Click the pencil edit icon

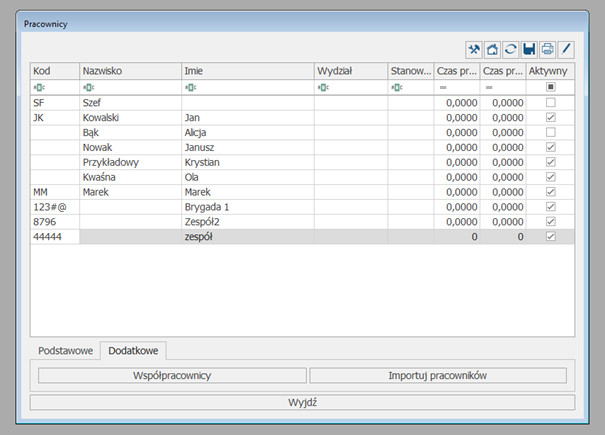566,49
